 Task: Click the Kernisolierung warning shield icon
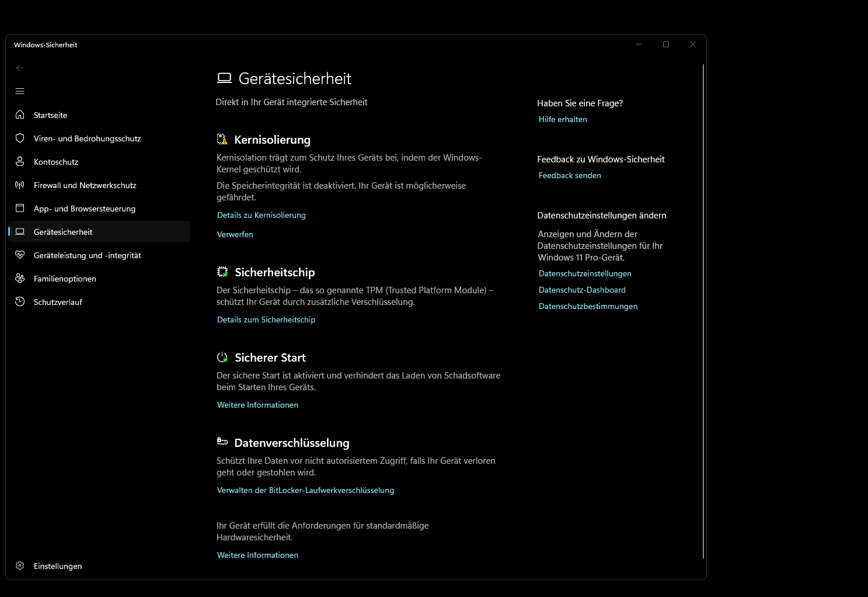tap(222, 139)
